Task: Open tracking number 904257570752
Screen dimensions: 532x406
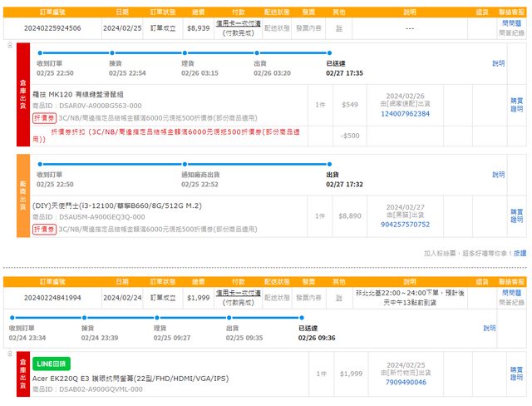Action: point(405,225)
